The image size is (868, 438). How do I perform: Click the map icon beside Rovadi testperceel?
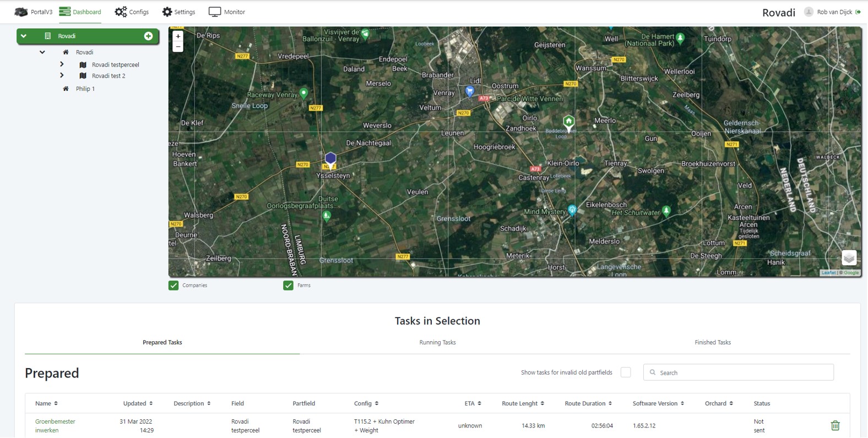83,64
